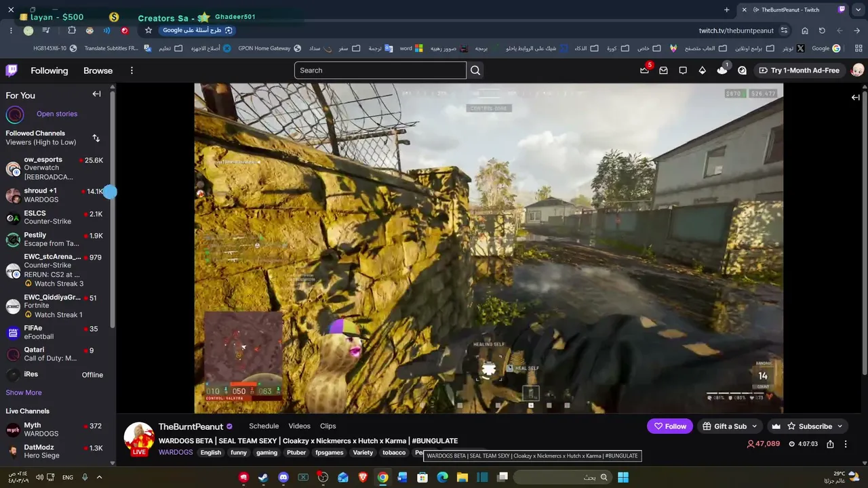The width and height of the screenshot is (868, 488).
Task: Open the Open stories ring icon
Action: pyautogui.click(x=15, y=115)
